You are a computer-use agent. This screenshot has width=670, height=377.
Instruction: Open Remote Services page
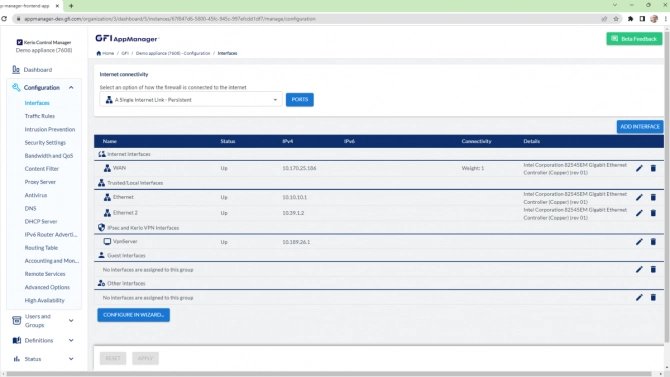click(45, 274)
